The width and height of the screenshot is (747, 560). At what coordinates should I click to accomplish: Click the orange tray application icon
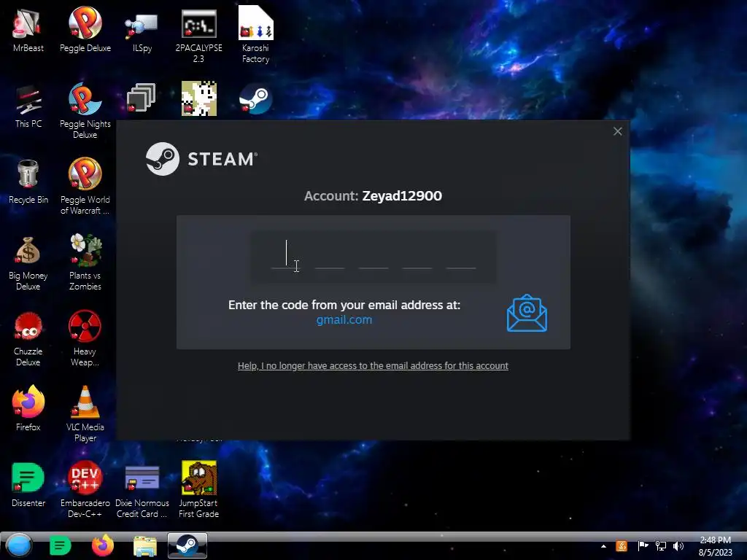[x=622, y=546]
